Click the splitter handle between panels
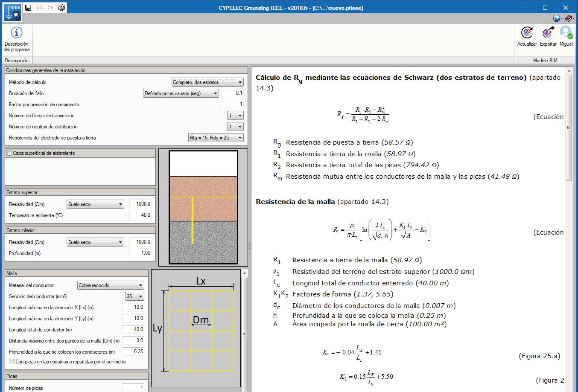Viewport: 578px width, 392px height. click(249, 246)
